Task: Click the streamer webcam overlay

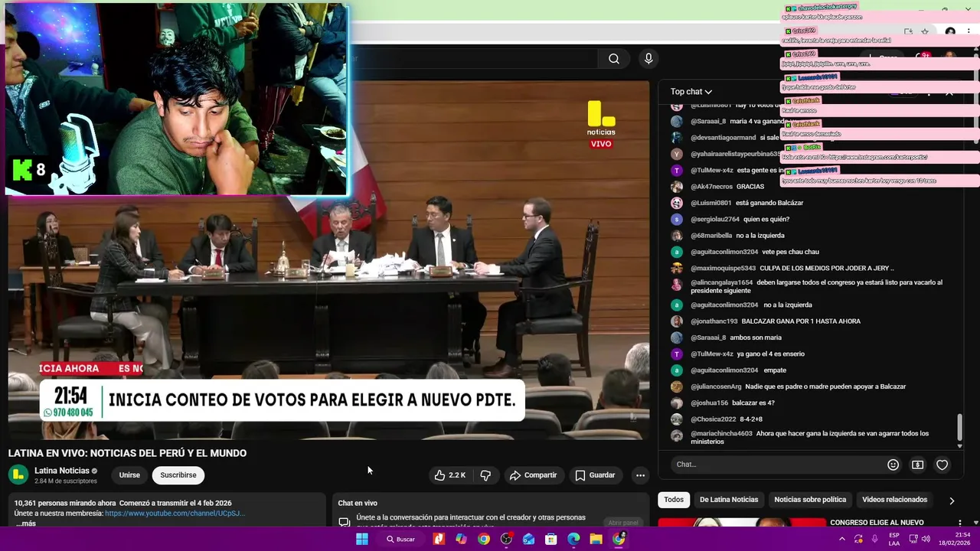Action: pos(177,99)
